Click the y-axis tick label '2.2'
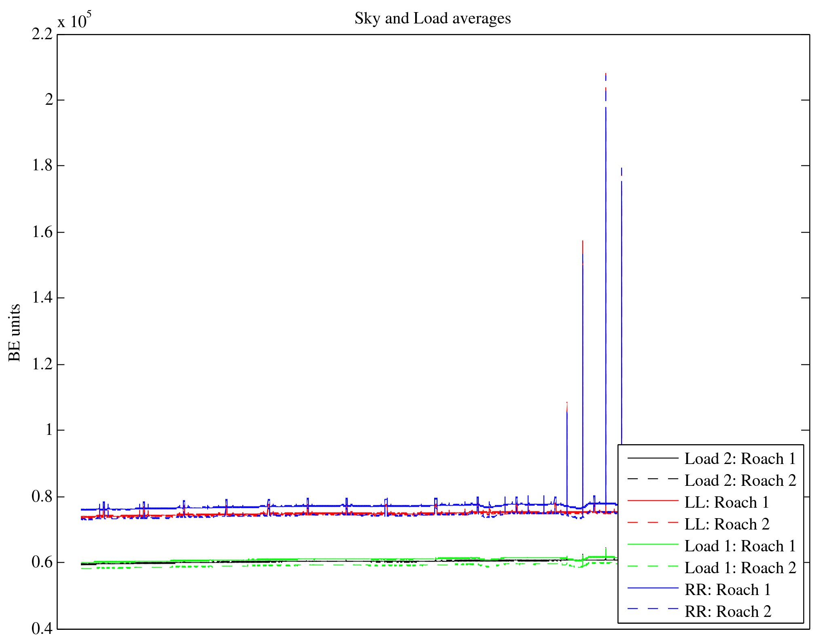This screenshot has width=821, height=644. pos(42,34)
